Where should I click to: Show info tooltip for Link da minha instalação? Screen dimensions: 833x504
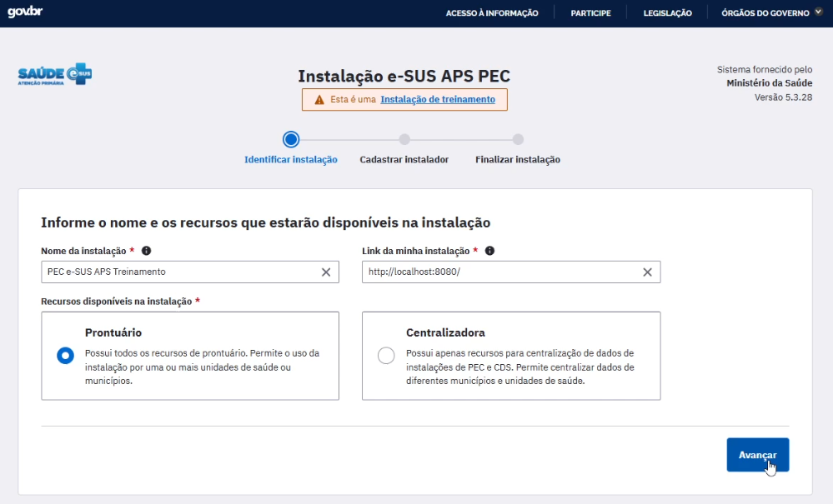coord(489,251)
